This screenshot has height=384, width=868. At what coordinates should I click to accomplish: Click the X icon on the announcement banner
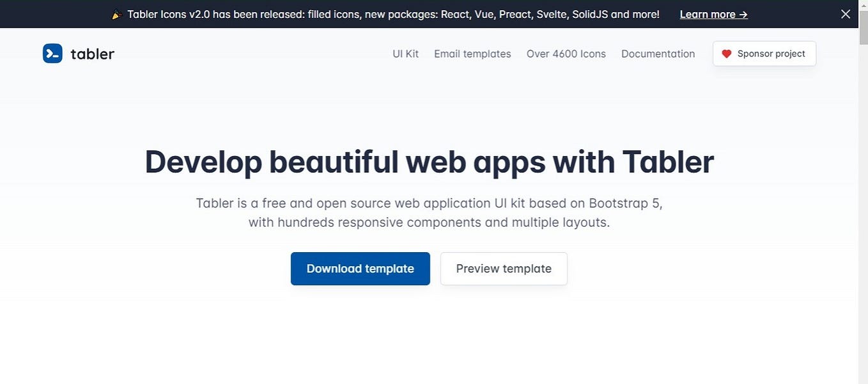[845, 13]
